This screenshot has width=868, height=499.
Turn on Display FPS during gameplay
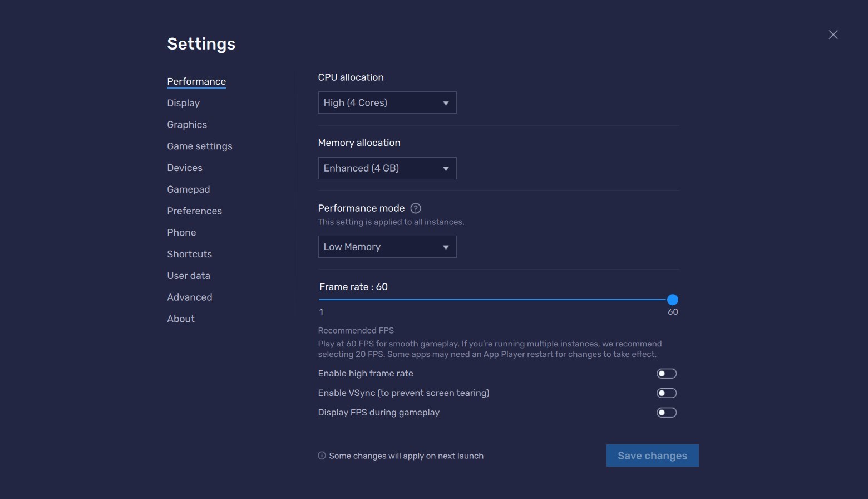[x=667, y=413]
